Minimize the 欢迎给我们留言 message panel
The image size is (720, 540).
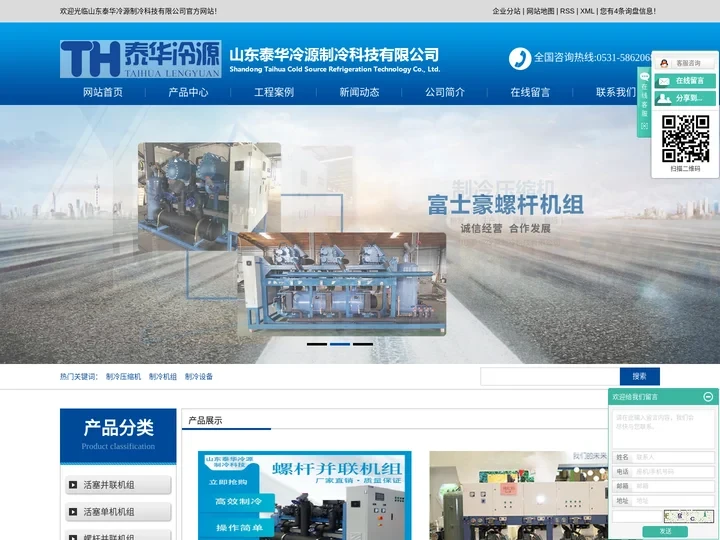click(708, 397)
